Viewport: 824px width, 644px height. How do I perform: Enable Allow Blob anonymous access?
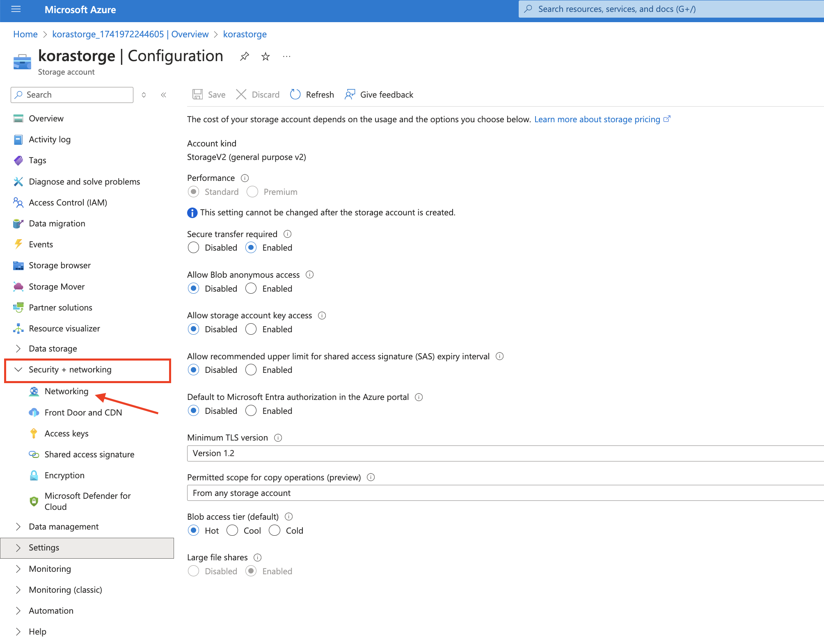[x=251, y=288]
